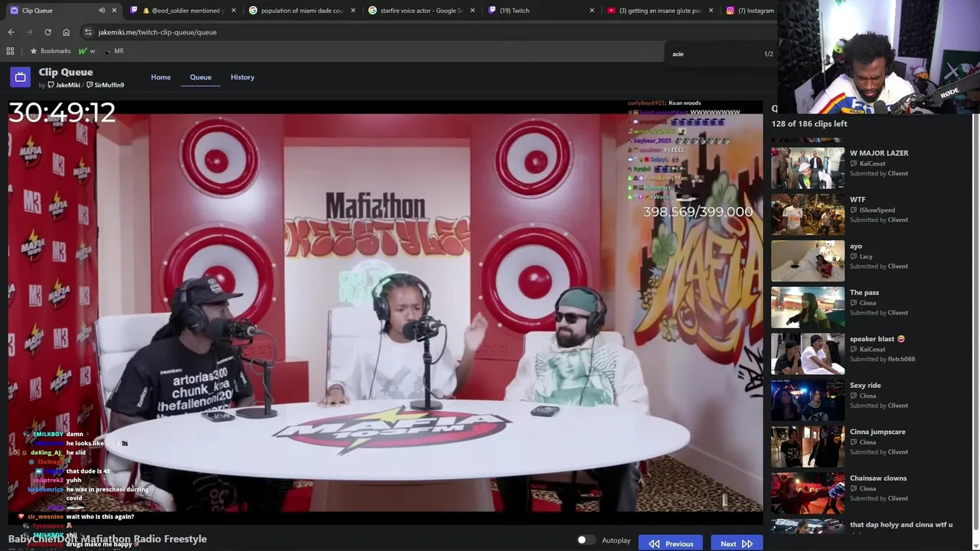980x551 pixels.
Task: Switch to the (7) Instagram tab
Action: coord(750,11)
